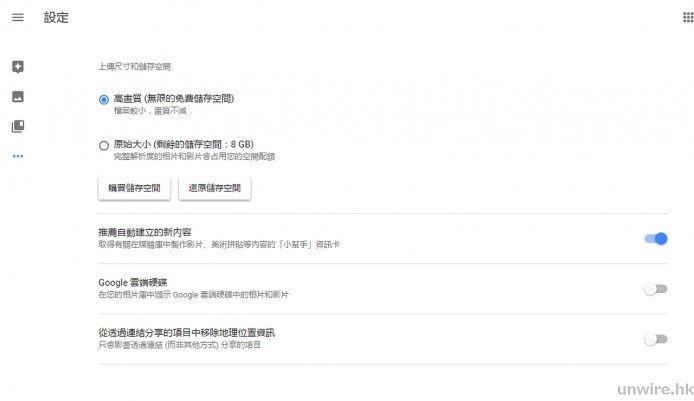Open the Photos view sidebar icon
The image size is (694, 401).
pos(17,97)
